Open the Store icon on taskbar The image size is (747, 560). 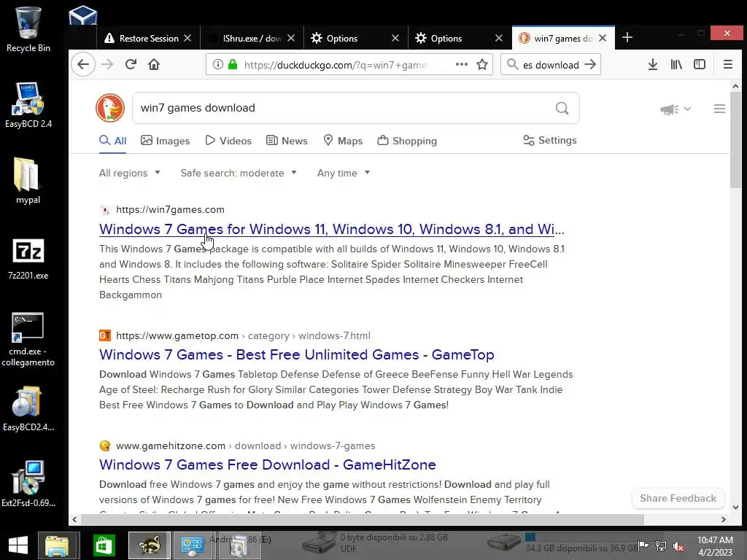click(x=104, y=545)
